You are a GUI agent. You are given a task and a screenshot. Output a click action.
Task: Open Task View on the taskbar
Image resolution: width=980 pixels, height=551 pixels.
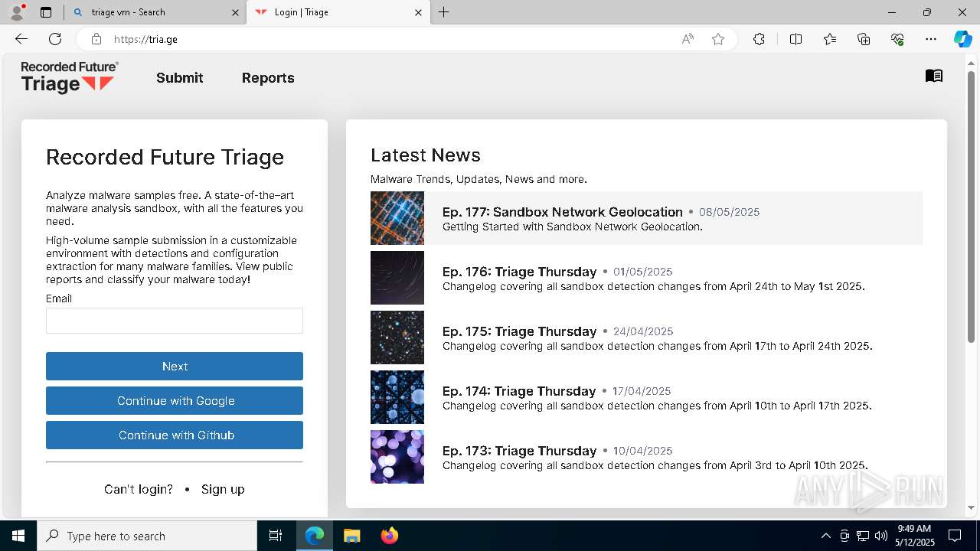tap(276, 536)
